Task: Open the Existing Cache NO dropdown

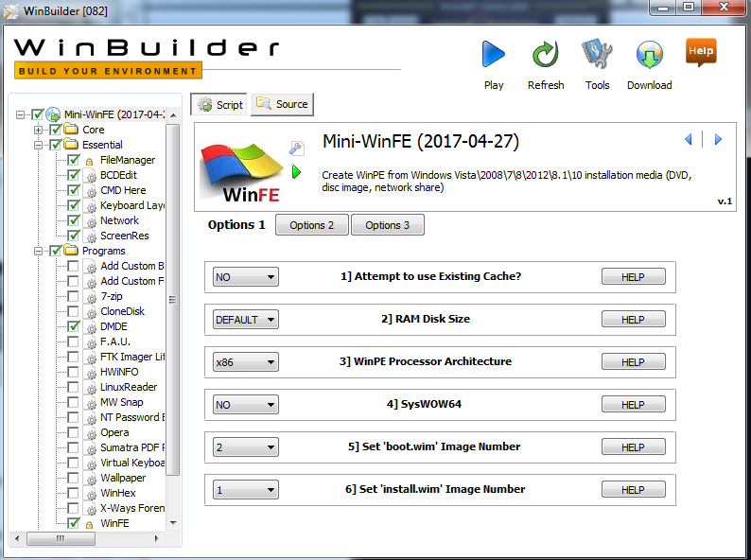Action: click(x=246, y=277)
